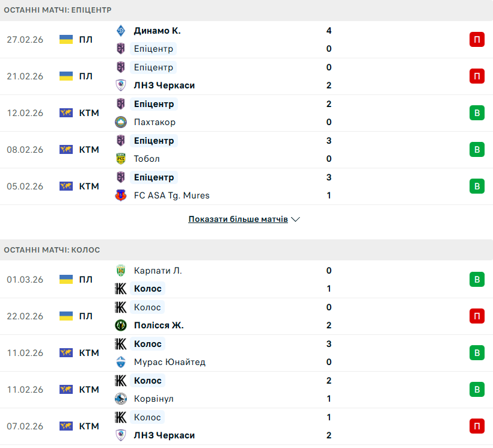The width and height of the screenshot is (493, 448).
Task: Select the Тобол team name
Action: [147, 159]
